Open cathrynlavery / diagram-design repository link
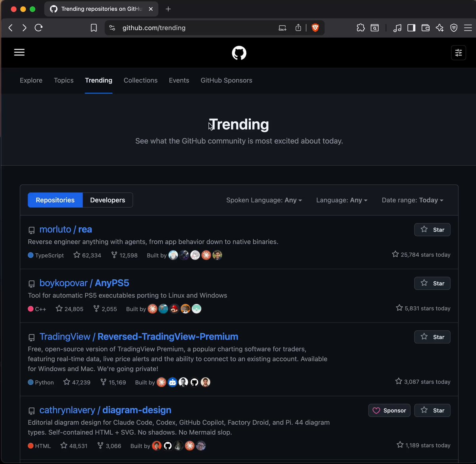This screenshot has width=476, height=464. click(106, 410)
